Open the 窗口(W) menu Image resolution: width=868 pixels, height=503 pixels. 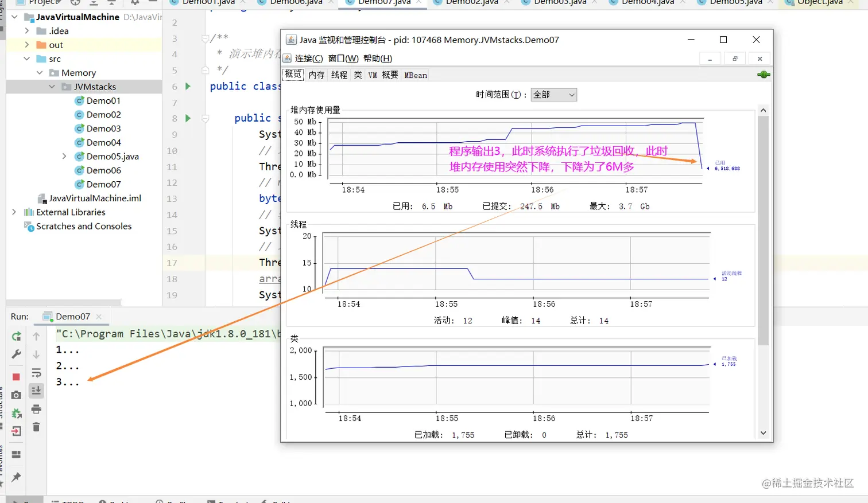(x=343, y=59)
